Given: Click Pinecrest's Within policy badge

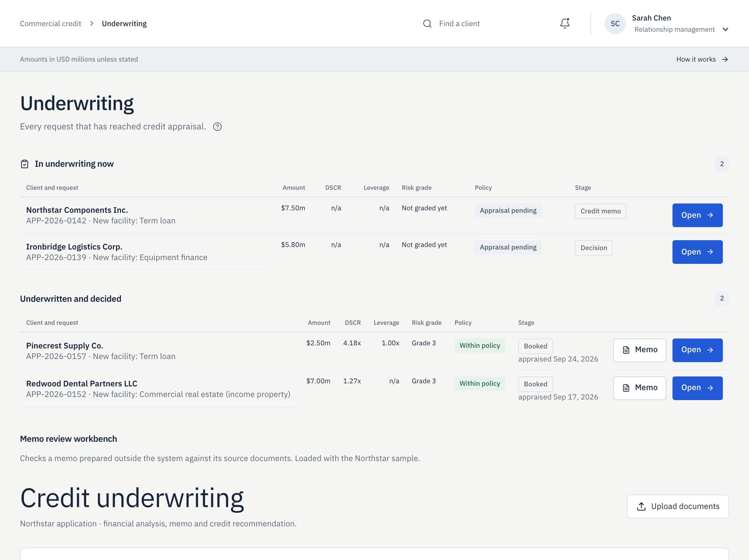Looking at the screenshot, I should tap(479, 346).
